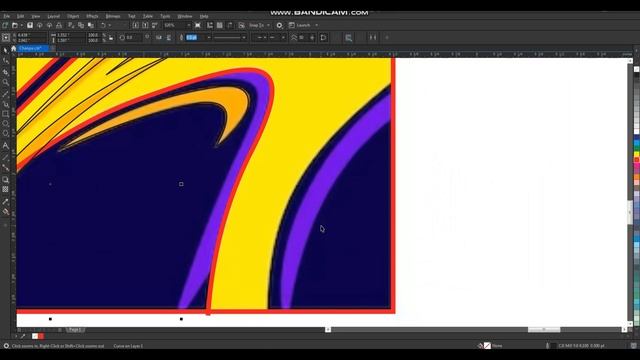This screenshot has height=360, width=640.
Task: Select the Rectangle tool
Action: click(x=5, y=114)
